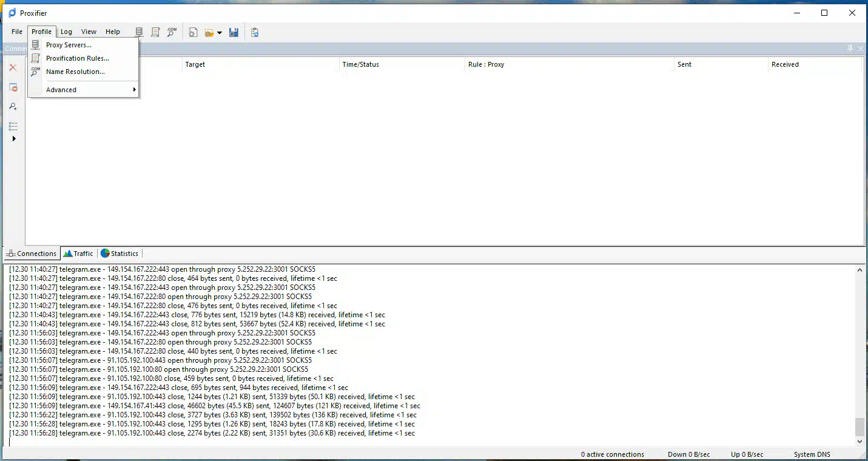
Task: Click the Proxy Servers toolbar icon
Action: tap(139, 32)
